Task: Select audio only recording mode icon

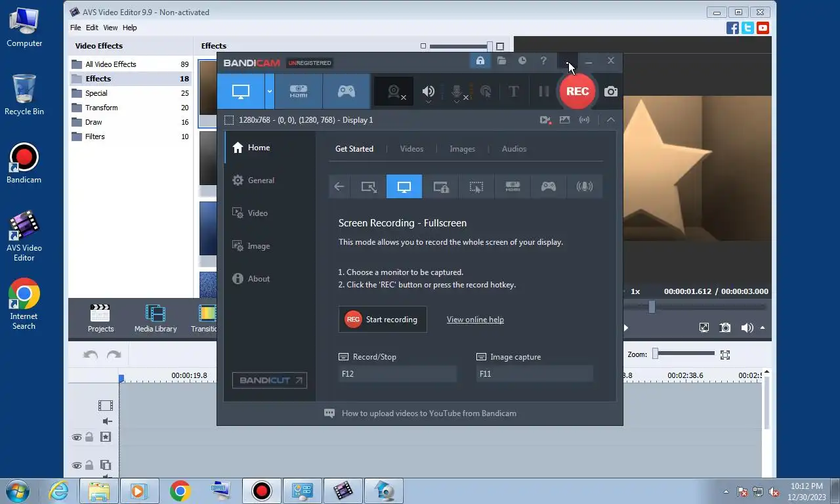Action: pyautogui.click(x=584, y=186)
